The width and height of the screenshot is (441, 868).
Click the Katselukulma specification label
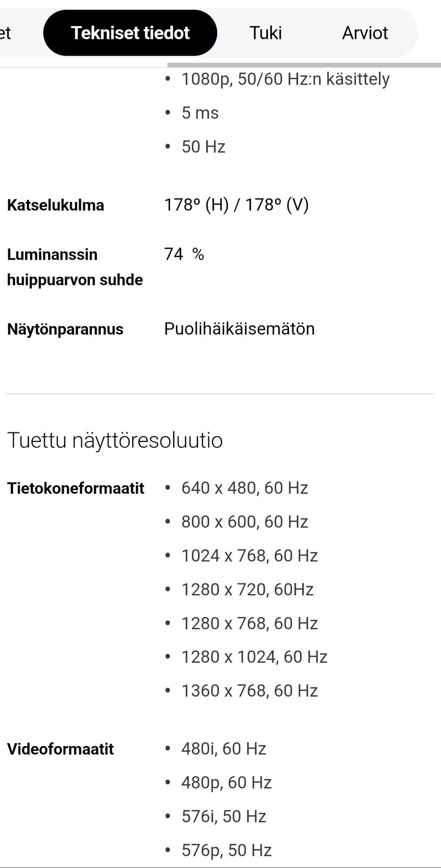click(56, 205)
